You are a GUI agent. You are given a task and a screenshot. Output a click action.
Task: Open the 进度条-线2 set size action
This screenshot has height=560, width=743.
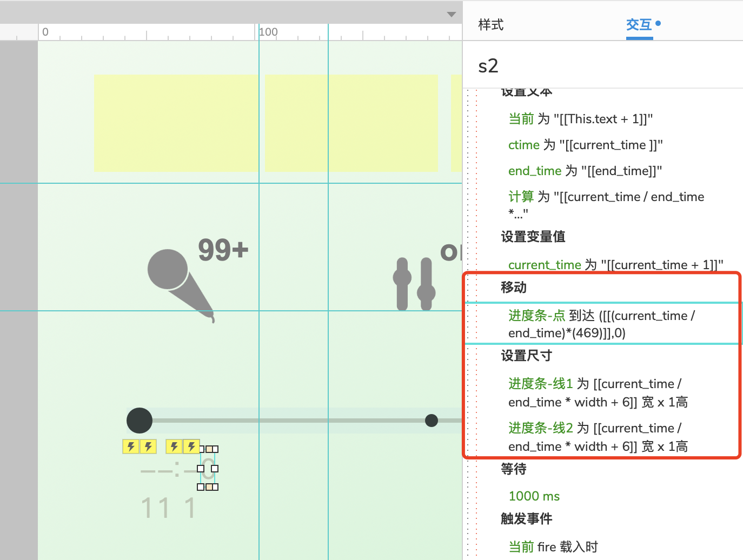coord(598,437)
